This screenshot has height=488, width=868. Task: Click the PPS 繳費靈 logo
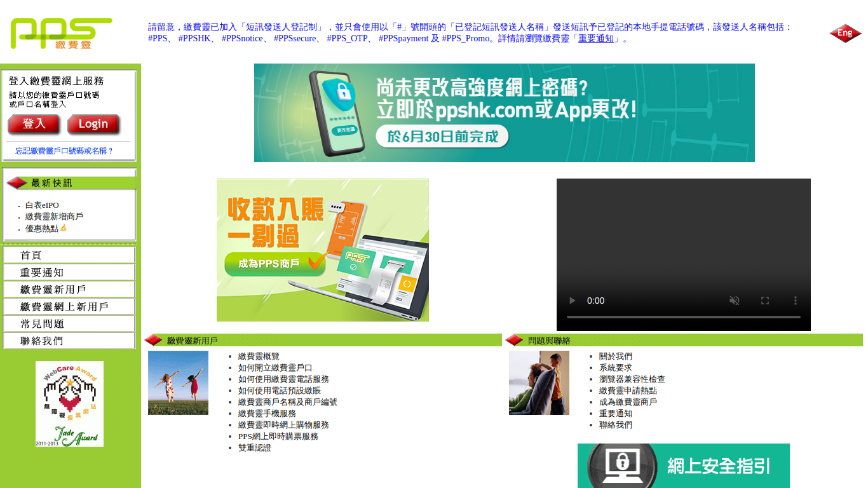point(61,33)
